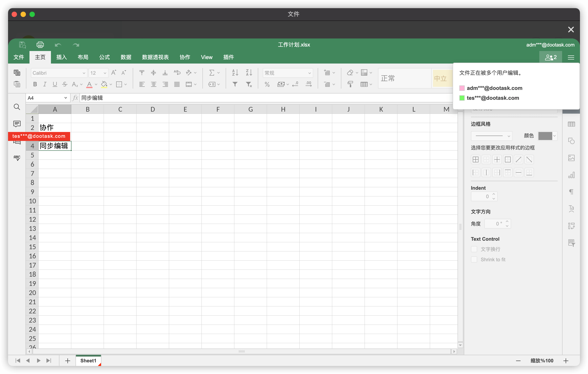Open the border color swatch picker
The height and width of the screenshot is (374, 588).
point(547,136)
